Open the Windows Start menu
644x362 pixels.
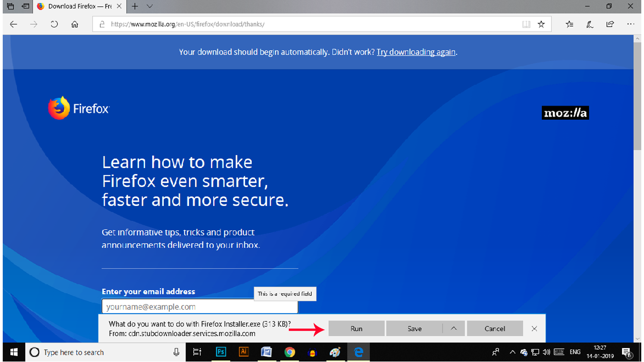pyautogui.click(x=14, y=352)
